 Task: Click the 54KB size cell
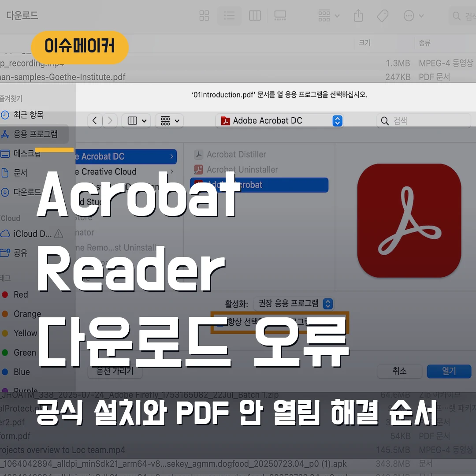tap(400, 436)
